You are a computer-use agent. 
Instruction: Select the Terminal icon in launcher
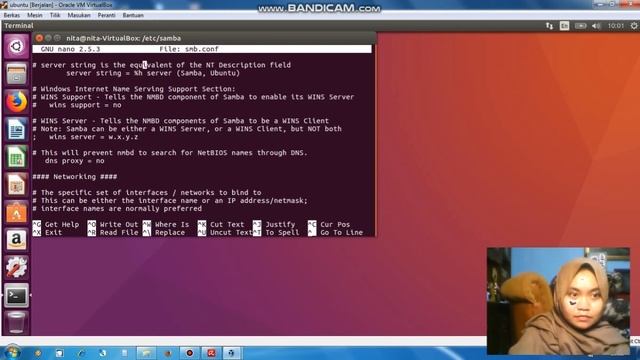(x=16, y=296)
